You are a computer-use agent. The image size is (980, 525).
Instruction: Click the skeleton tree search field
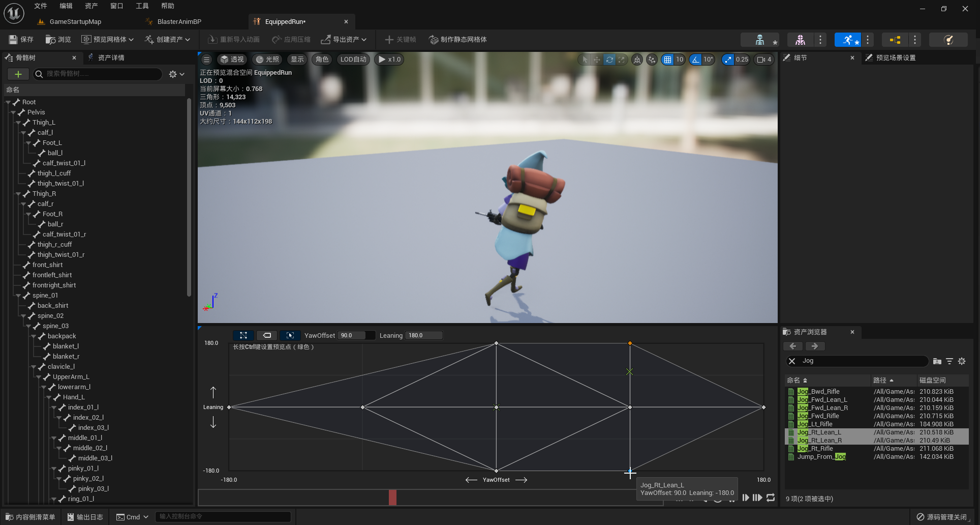(x=98, y=74)
